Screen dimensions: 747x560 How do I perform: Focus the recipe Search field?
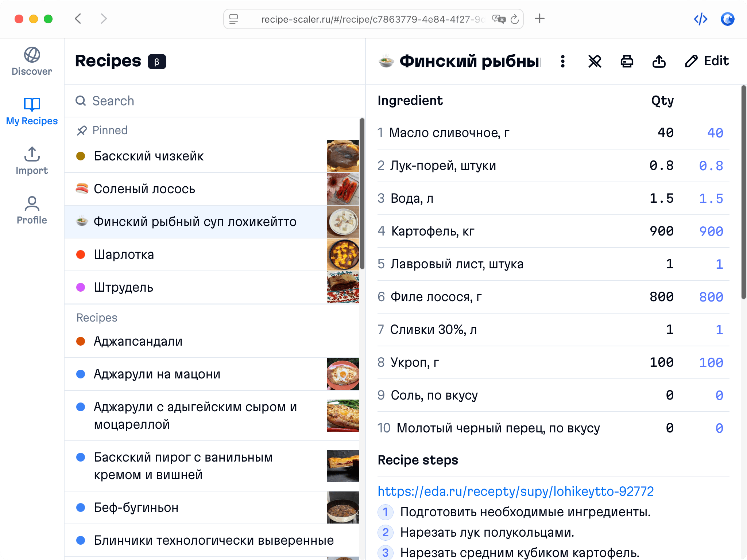coord(219,101)
